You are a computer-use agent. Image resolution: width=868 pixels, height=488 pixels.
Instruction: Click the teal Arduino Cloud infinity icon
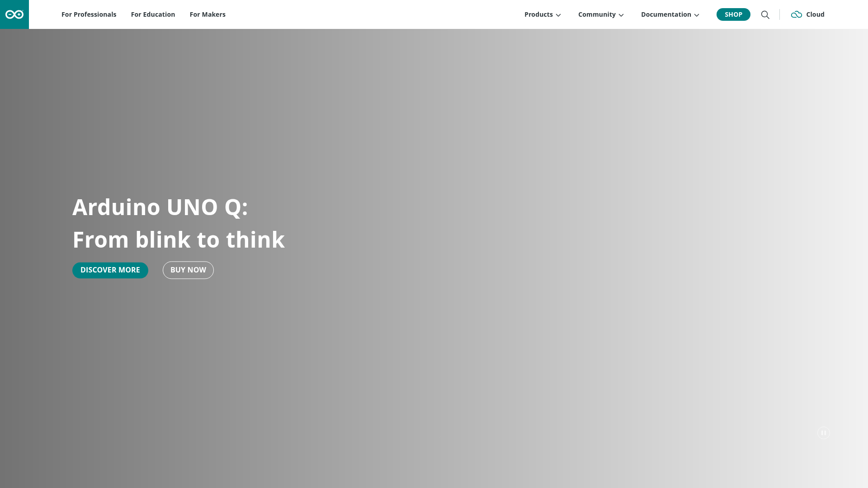point(796,14)
